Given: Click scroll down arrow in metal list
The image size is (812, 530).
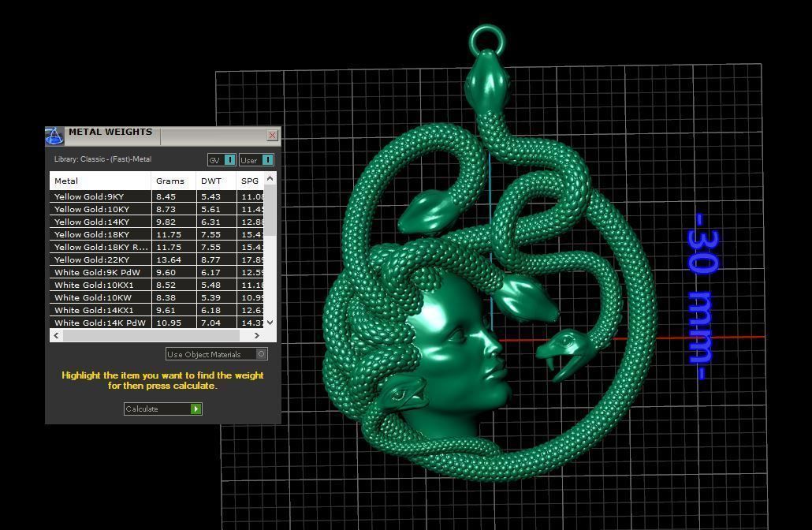Looking at the screenshot, I should [x=270, y=322].
